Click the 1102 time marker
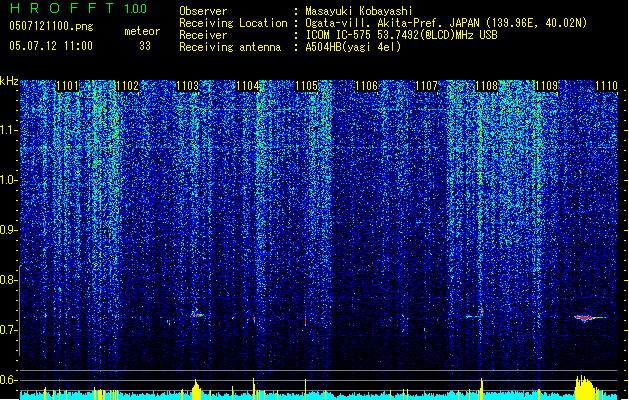The width and height of the screenshot is (629, 400). click(x=127, y=86)
